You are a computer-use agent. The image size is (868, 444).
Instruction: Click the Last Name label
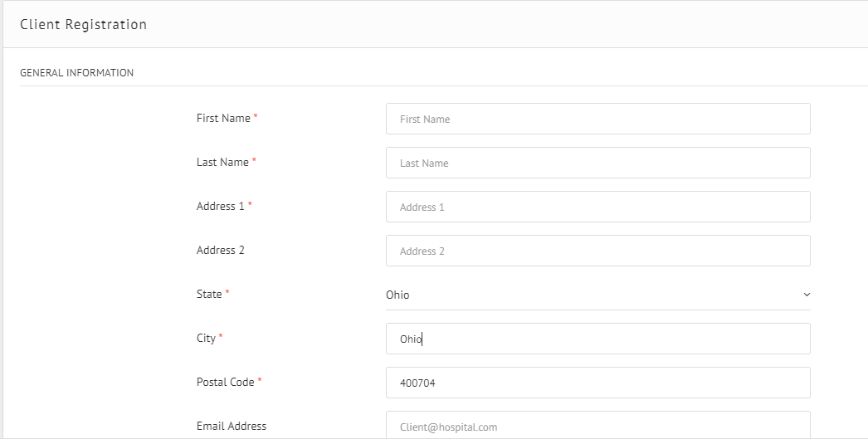point(222,163)
